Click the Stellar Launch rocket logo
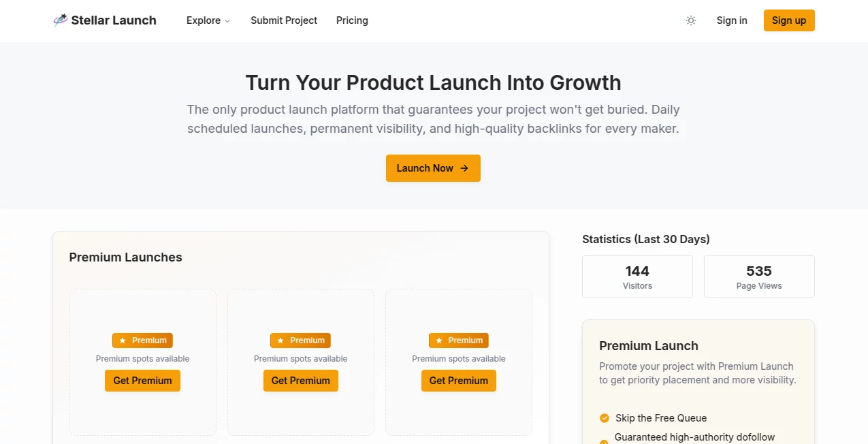 61,20
